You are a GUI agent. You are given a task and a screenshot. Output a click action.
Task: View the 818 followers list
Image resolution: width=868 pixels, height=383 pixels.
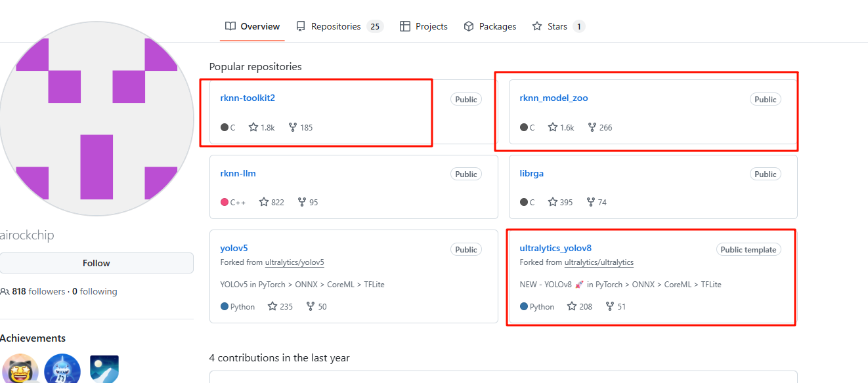click(39, 291)
